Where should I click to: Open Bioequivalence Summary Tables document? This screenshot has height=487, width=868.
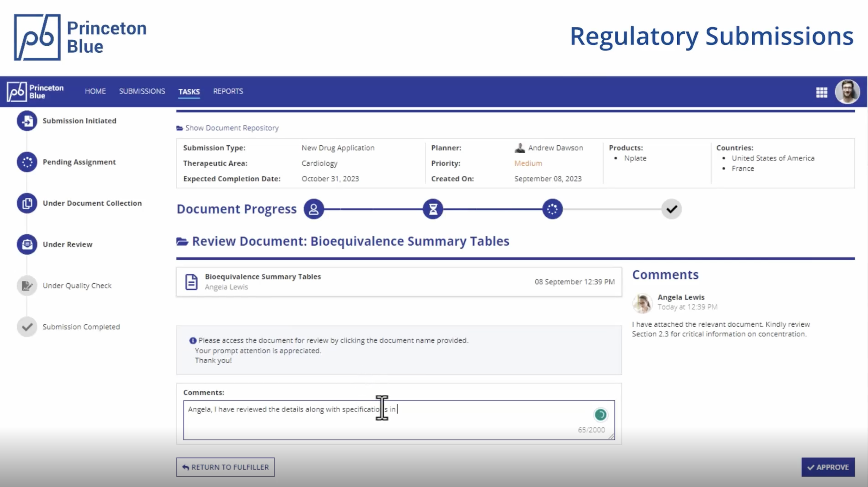point(262,276)
